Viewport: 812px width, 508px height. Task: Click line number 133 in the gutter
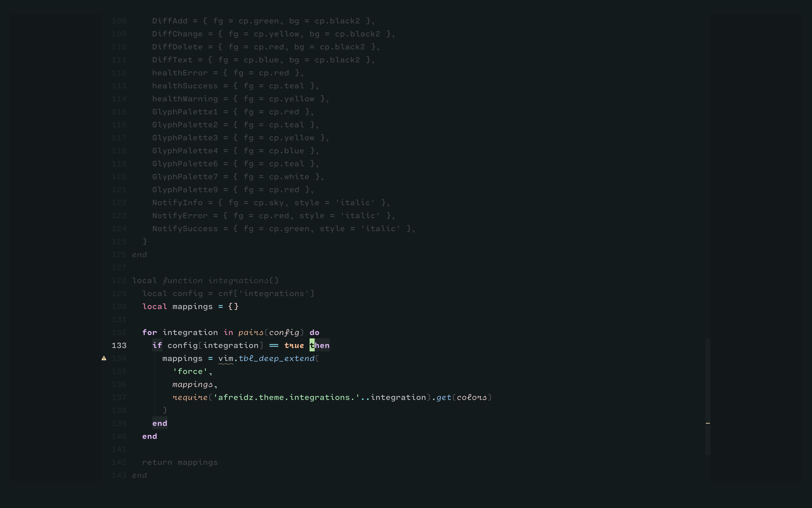(x=119, y=345)
